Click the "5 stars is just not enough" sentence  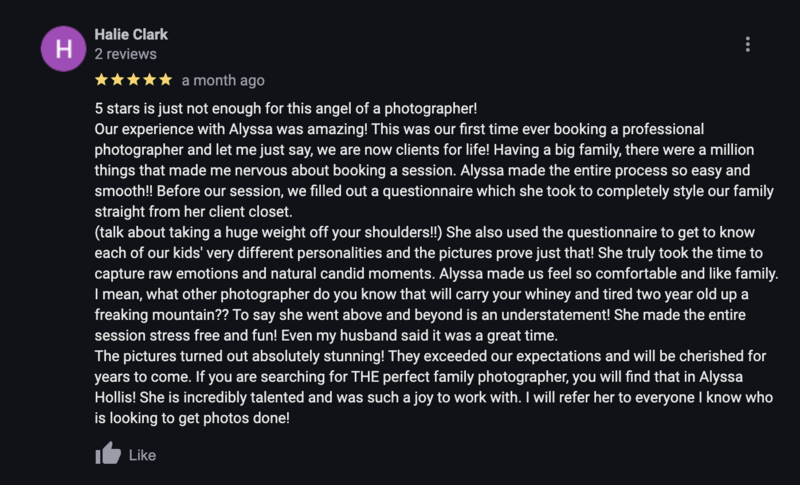286,109
